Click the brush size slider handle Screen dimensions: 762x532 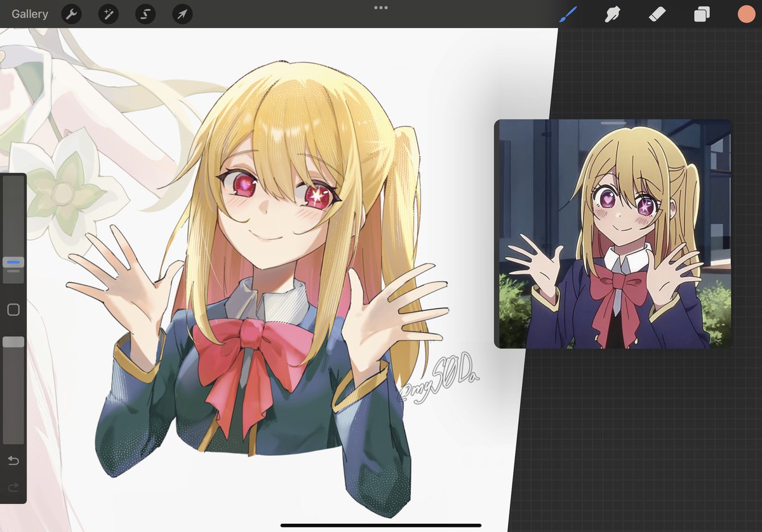point(13,262)
